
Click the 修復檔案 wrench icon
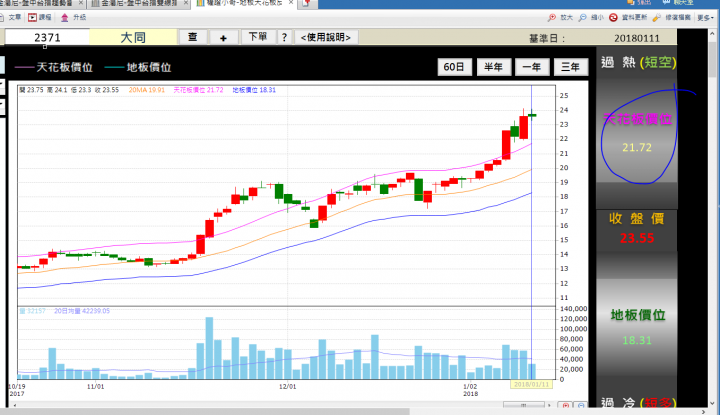pos(657,17)
